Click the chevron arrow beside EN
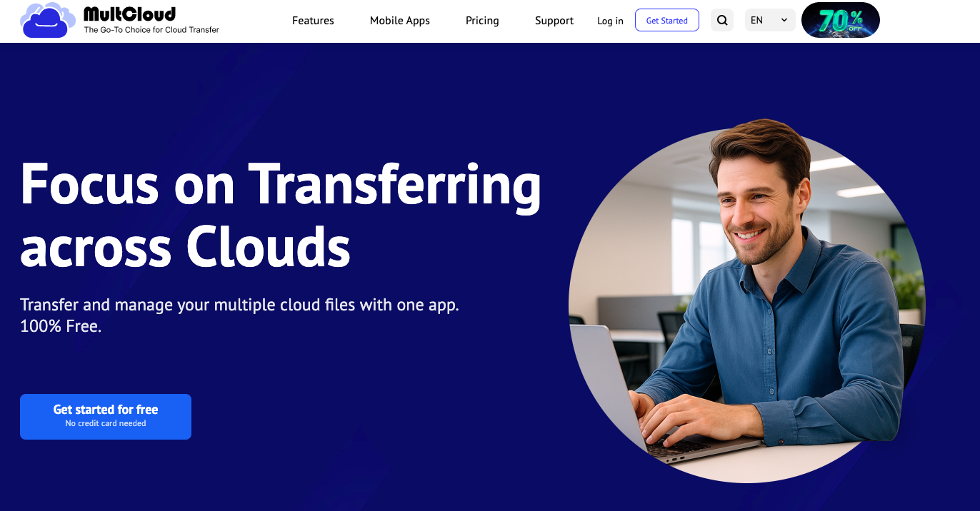 coord(784,20)
